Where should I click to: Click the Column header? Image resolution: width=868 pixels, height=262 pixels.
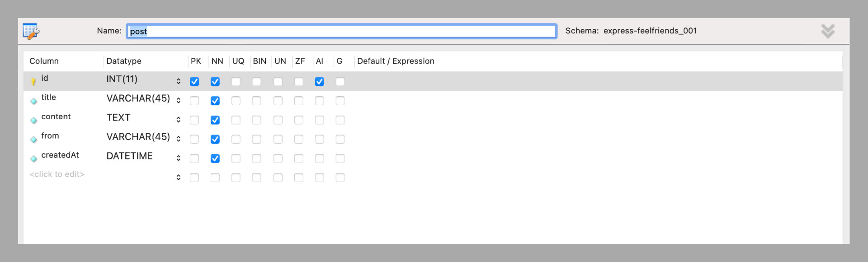pyautogui.click(x=44, y=61)
